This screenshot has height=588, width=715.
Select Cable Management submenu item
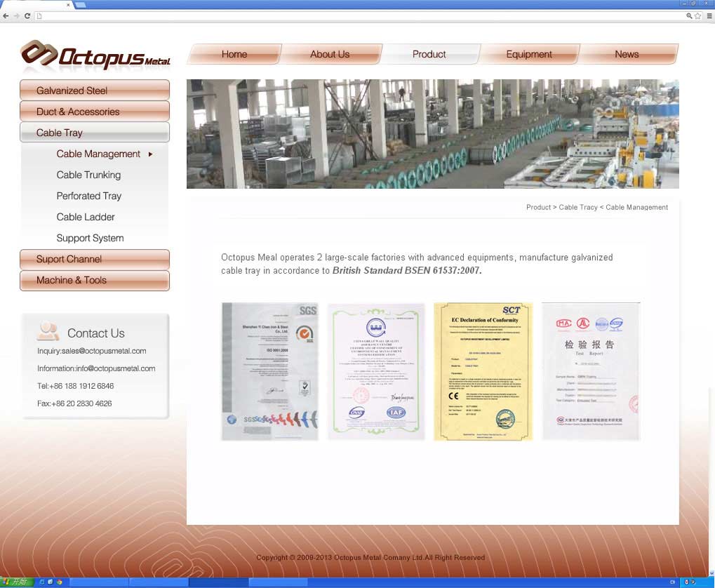pyautogui.click(x=98, y=154)
